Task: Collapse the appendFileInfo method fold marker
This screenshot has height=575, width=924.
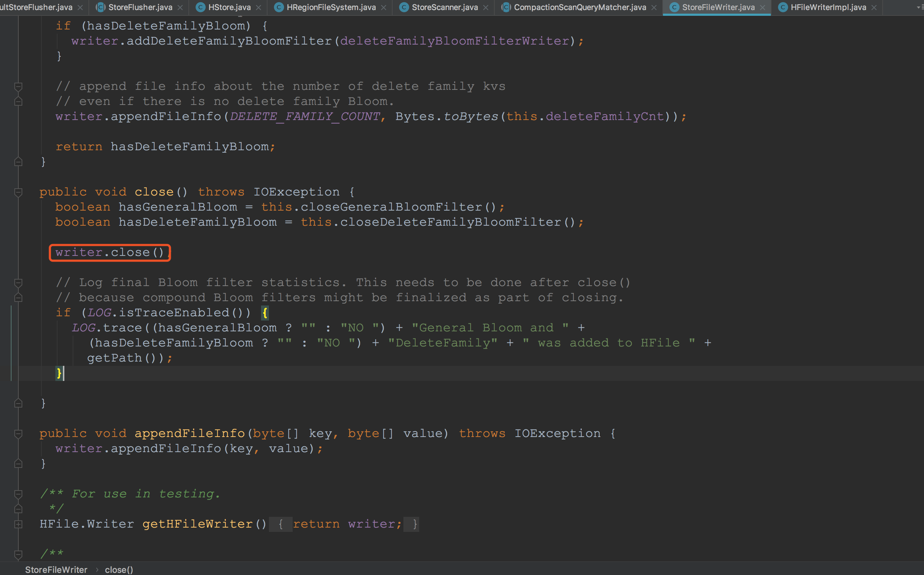Action: point(18,433)
